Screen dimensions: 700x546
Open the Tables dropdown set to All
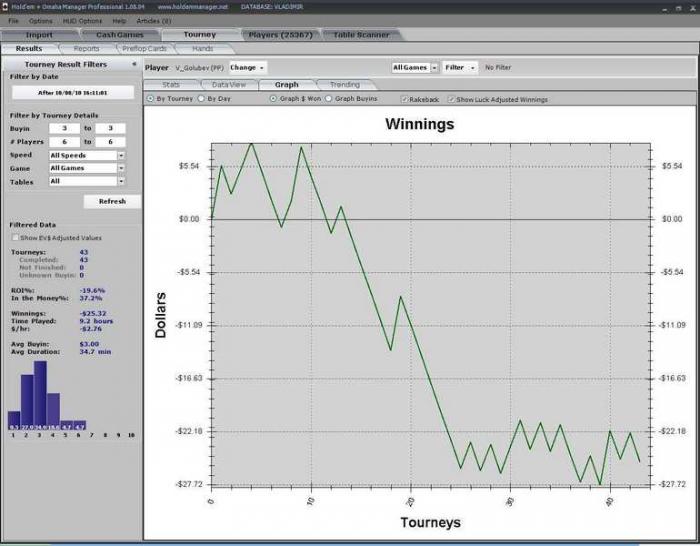87,181
